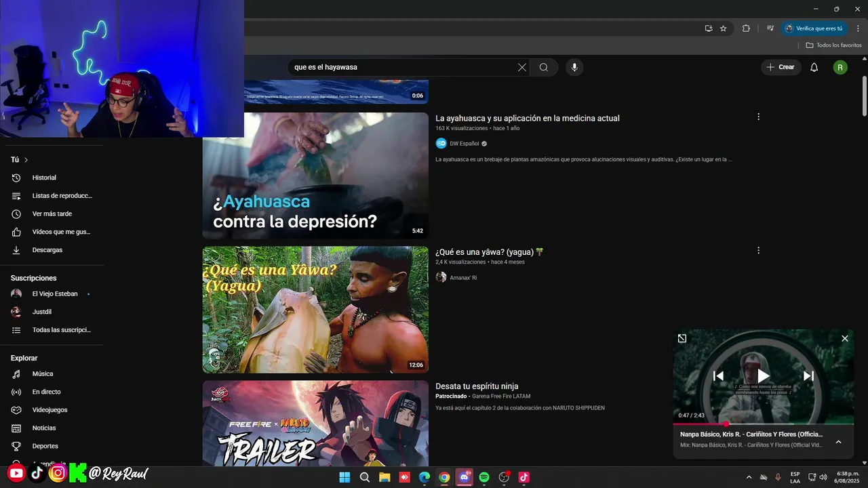
Task: Click the Ayahuasca contra la depresión thumbnail
Action: pyautogui.click(x=315, y=176)
